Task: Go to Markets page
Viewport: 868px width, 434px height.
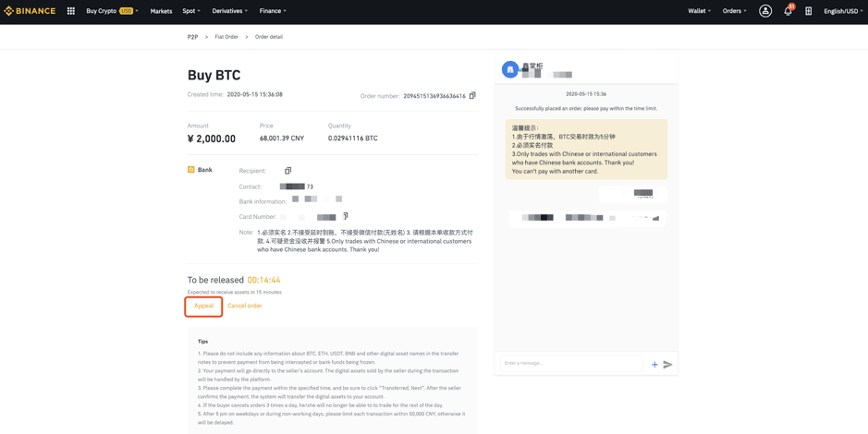Action: 161,11
